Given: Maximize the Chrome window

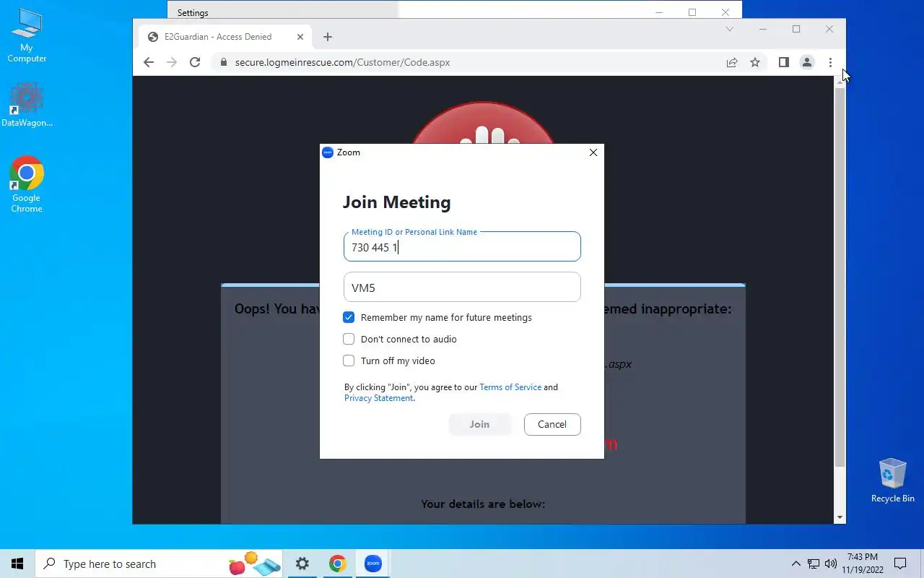Looking at the screenshot, I should pyautogui.click(x=796, y=30).
